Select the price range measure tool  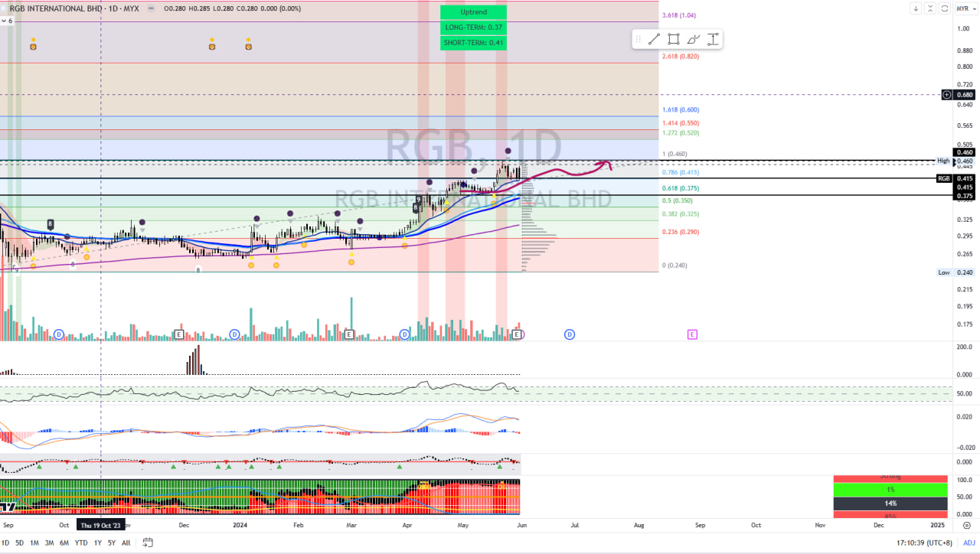point(713,39)
